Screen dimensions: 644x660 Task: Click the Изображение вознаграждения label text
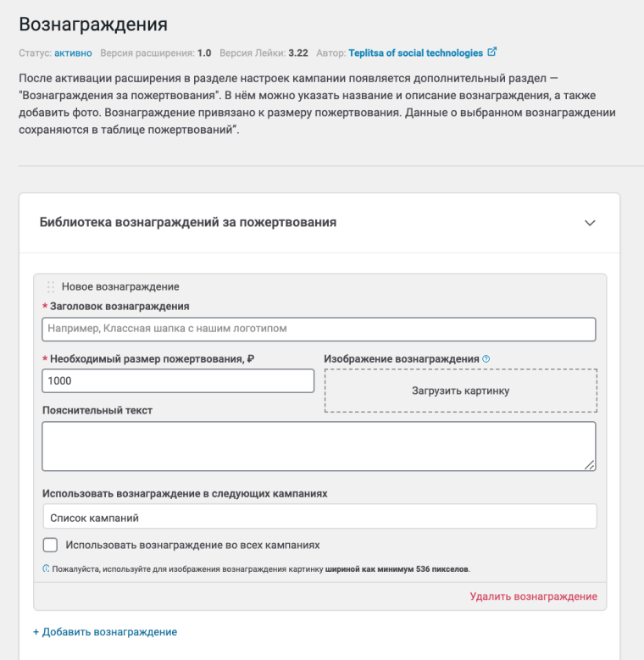coord(402,359)
